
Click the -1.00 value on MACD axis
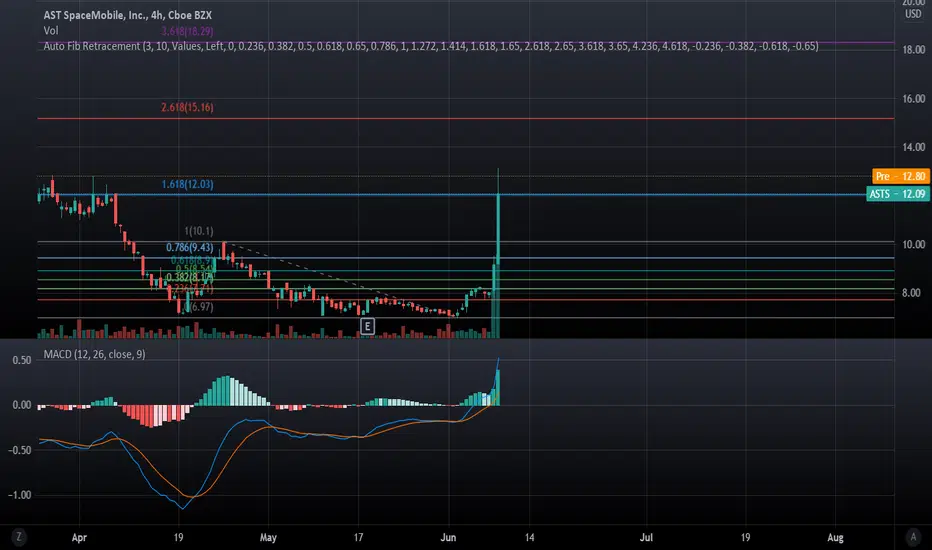(x=20, y=495)
